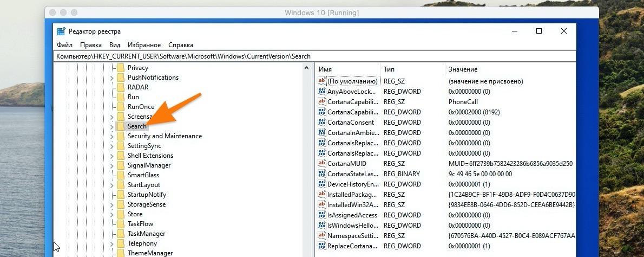The height and width of the screenshot is (257, 644).
Task: Select the RADAR key folder icon
Action: pyautogui.click(x=121, y=87)
